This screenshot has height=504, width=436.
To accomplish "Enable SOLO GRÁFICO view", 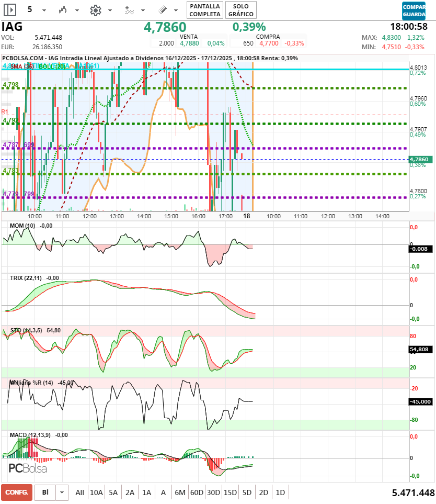I will (240, 9).
